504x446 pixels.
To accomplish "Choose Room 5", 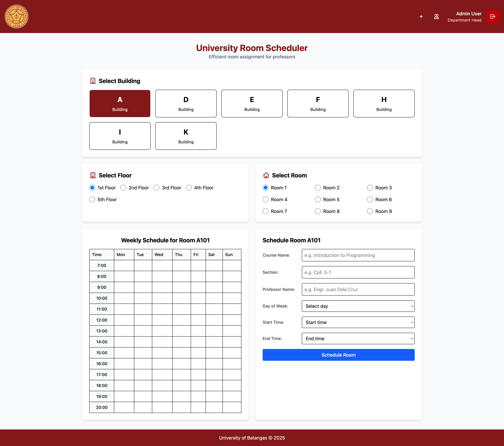I will click(318, 199).
